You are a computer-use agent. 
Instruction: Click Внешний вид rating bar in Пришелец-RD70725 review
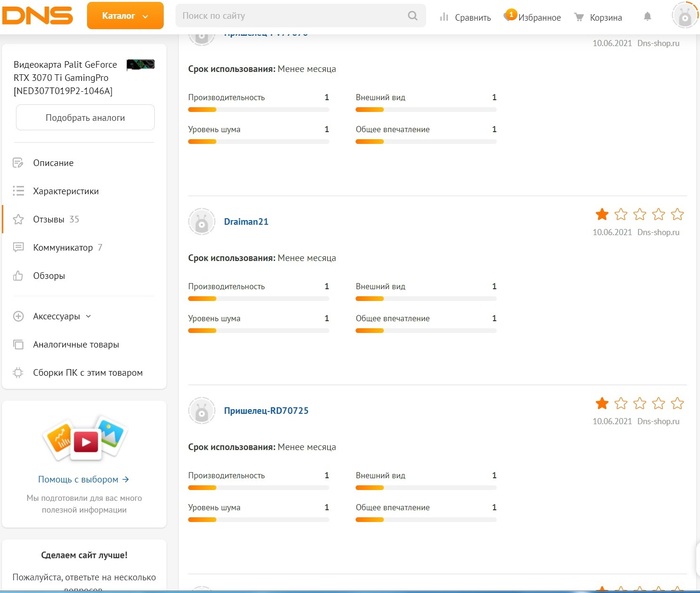tap(426, 487)
